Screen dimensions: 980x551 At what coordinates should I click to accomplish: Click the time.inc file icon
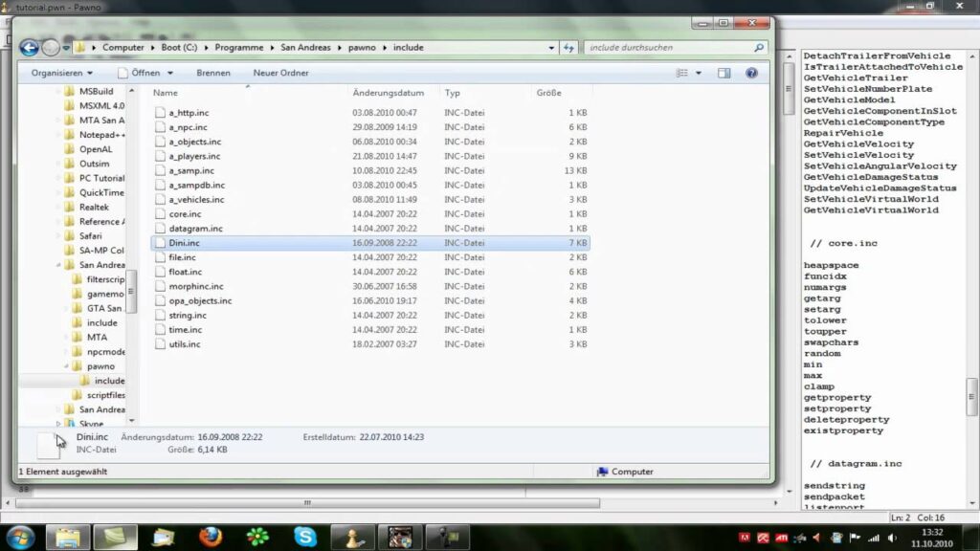tap(160, 329)
